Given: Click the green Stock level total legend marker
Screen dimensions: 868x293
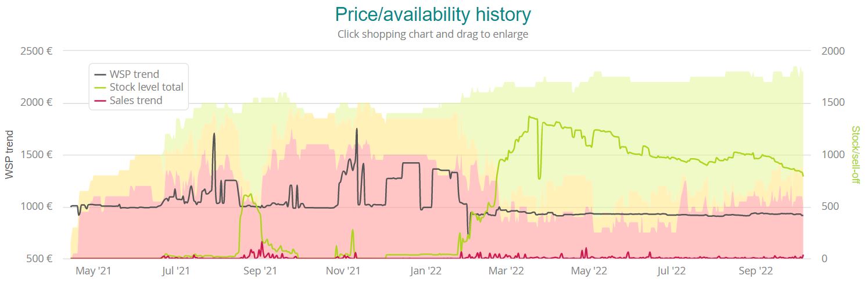Looking at the screenshot, I should [x=101, y=87].
